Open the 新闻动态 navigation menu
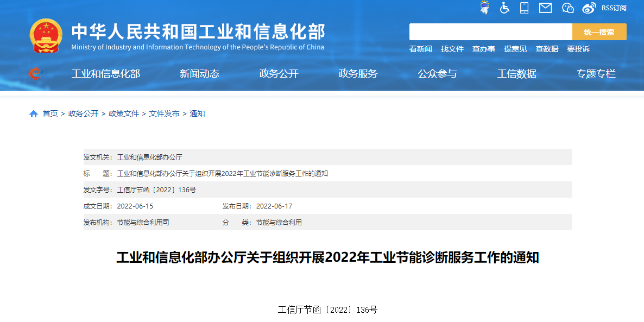This screenshot has height=322, width=644. (x=199, y=74)
